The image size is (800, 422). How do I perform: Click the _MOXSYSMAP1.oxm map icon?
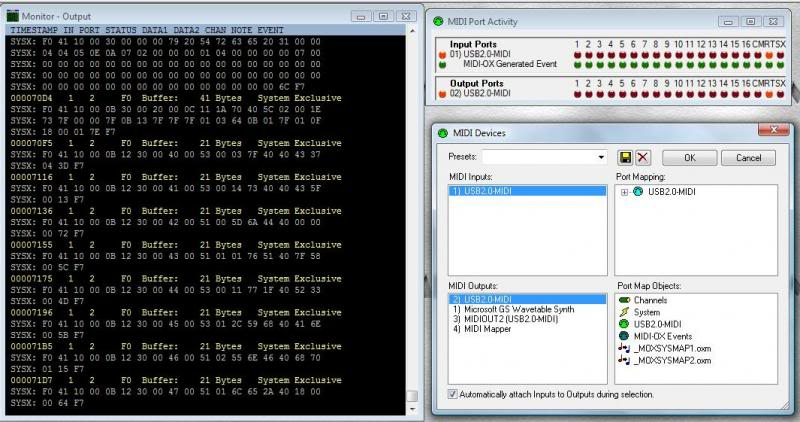624,348
